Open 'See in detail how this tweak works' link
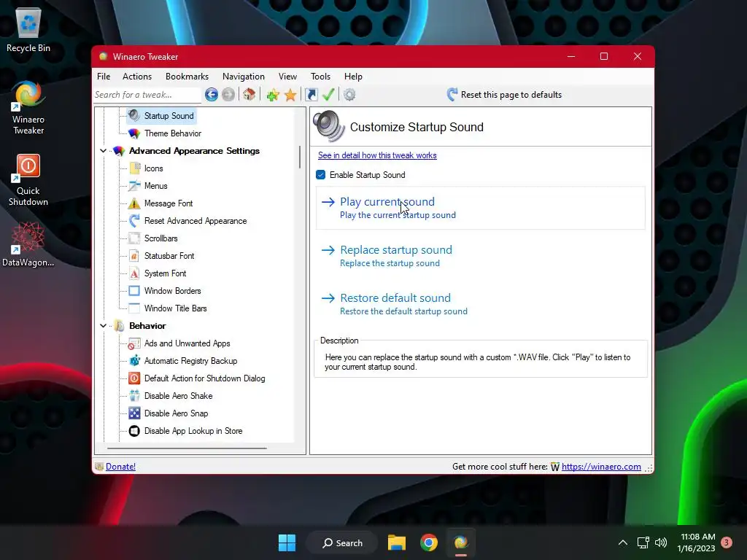 (377, 155)
